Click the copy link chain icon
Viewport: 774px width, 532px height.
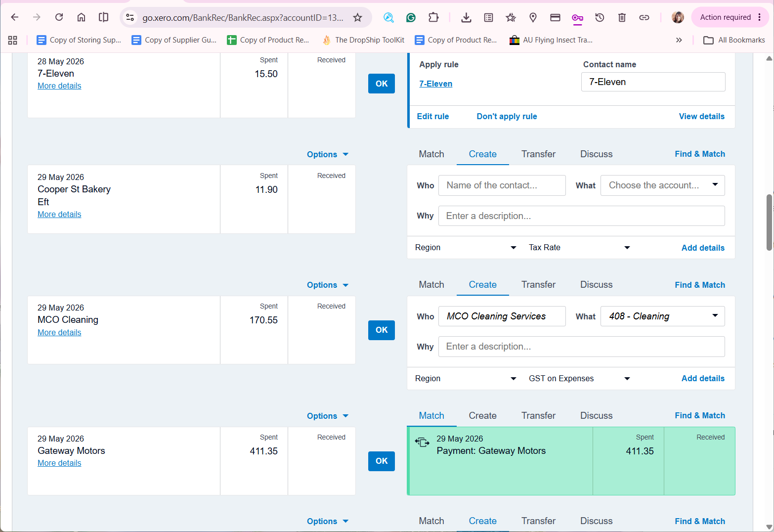[x=644, y=18]
